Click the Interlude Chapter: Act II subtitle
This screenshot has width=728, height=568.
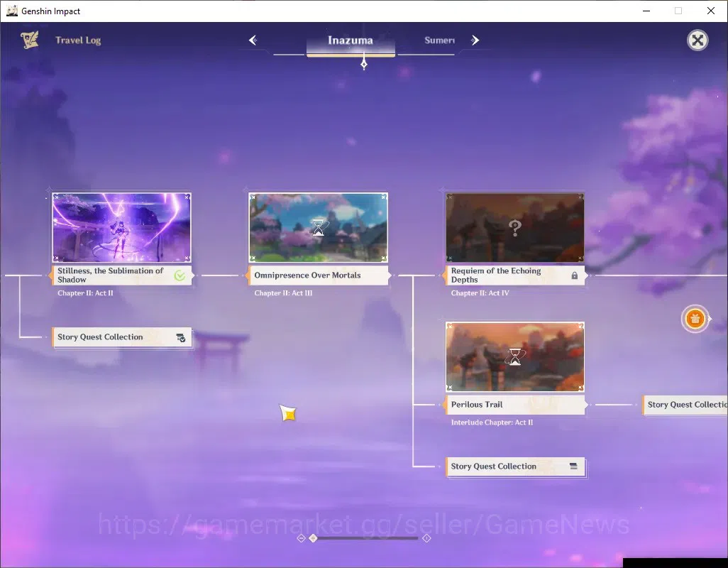click(492, 422)
